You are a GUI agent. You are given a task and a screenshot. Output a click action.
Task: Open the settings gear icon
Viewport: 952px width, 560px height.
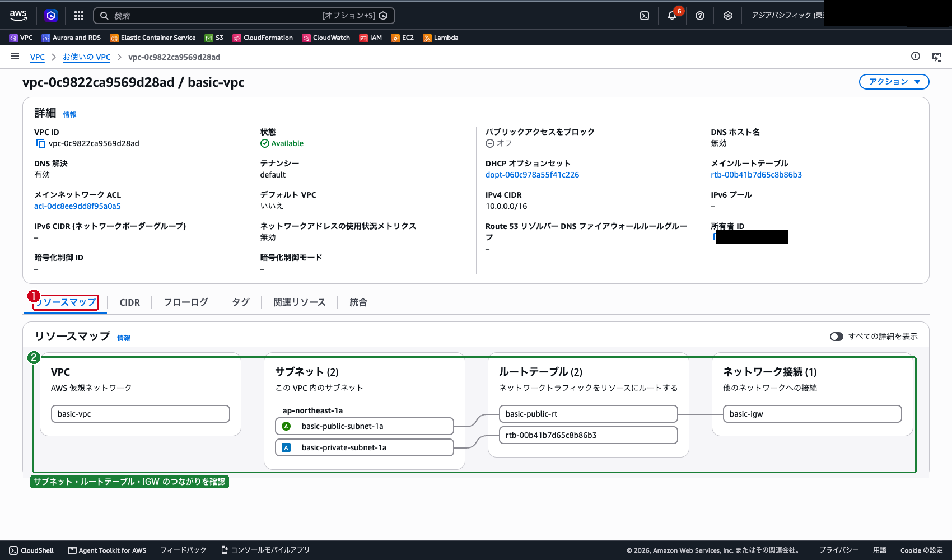728,16
